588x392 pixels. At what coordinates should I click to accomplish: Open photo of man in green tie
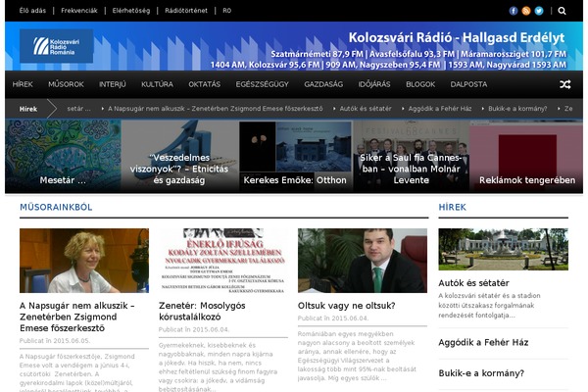[363, 261]
